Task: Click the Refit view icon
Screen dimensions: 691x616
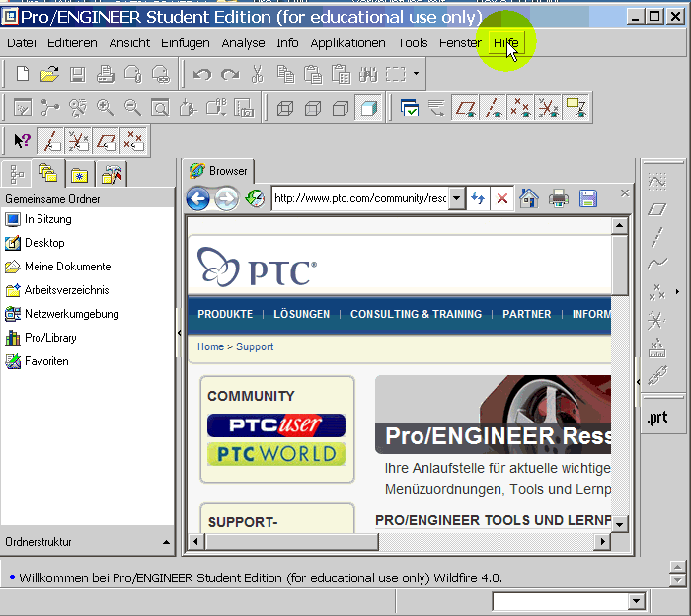Action: tap(160, 108)
